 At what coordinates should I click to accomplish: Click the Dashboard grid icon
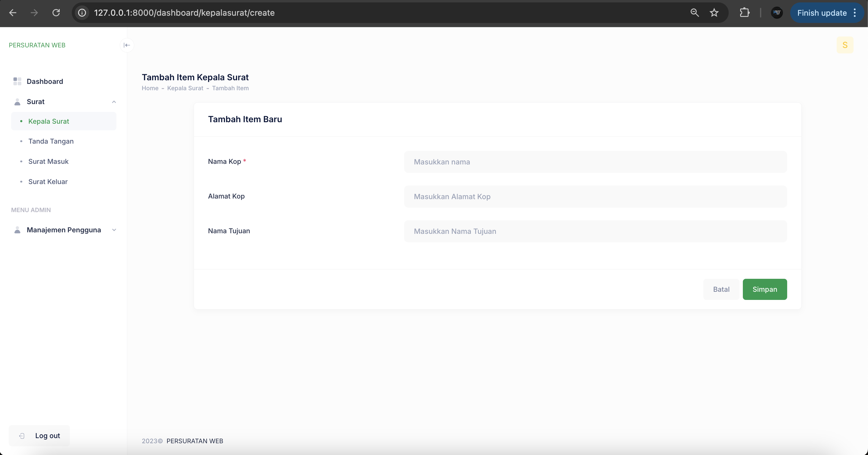point(17,81)
